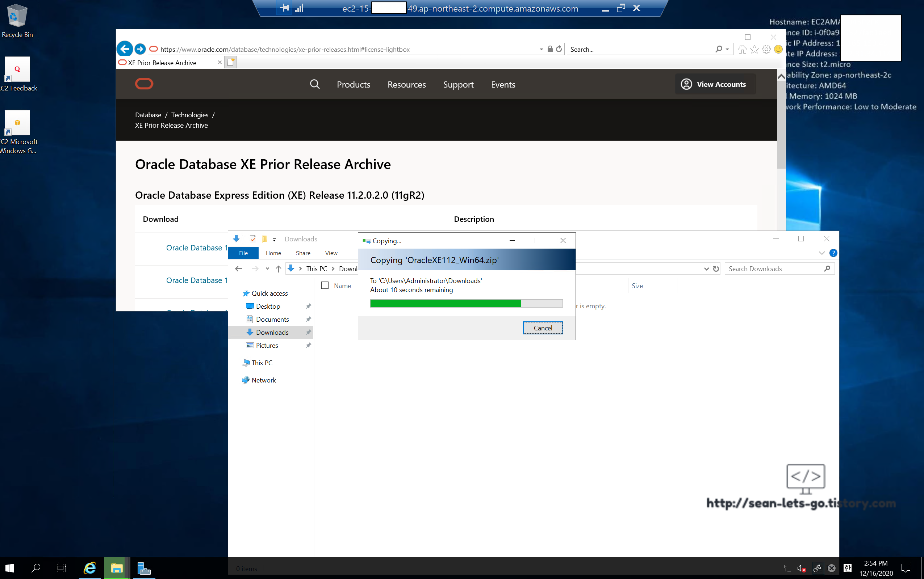This screenshot has height=579, width=924.
Task: Click pin icon next to Desktop
Action: (309, 307)
